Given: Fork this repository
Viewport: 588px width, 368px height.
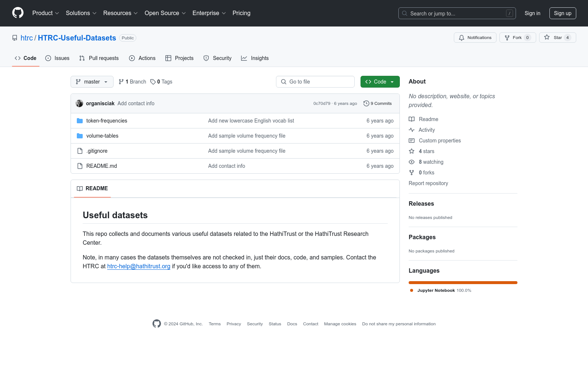Looking at the screenshot, I should [518, 38].
